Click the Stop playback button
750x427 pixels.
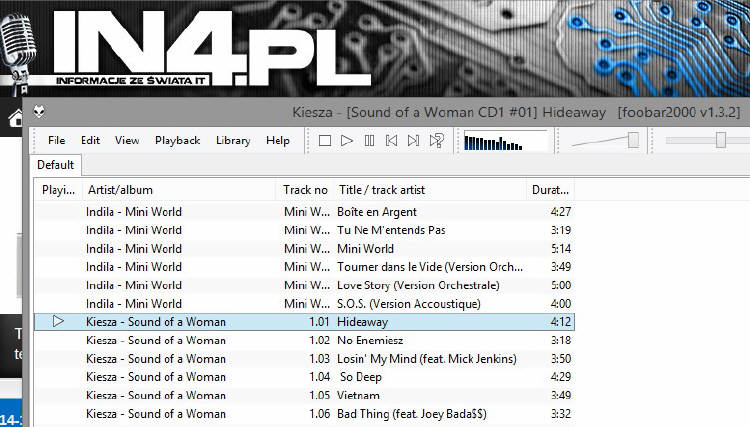[x=325, y=141]
